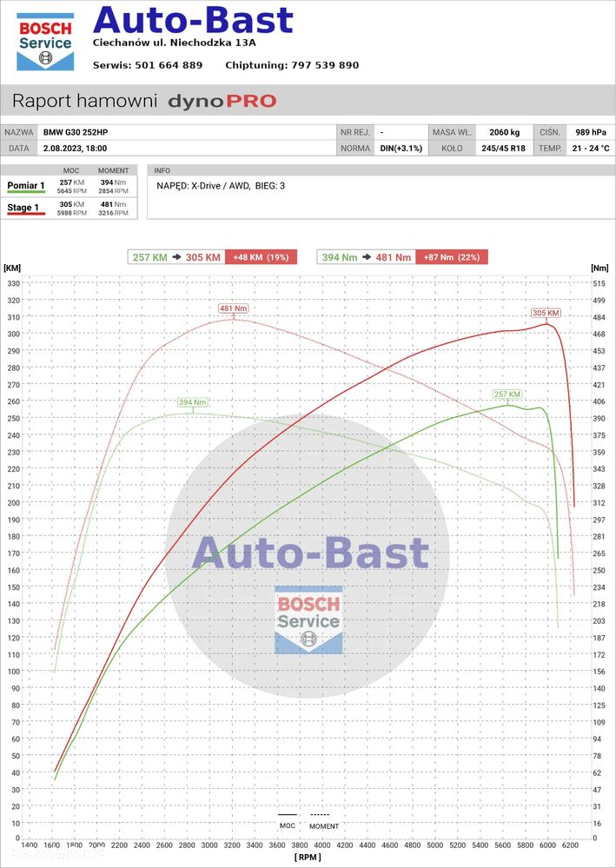
Task: Click the dynoPRO logo text
Action: pos(222,102)
